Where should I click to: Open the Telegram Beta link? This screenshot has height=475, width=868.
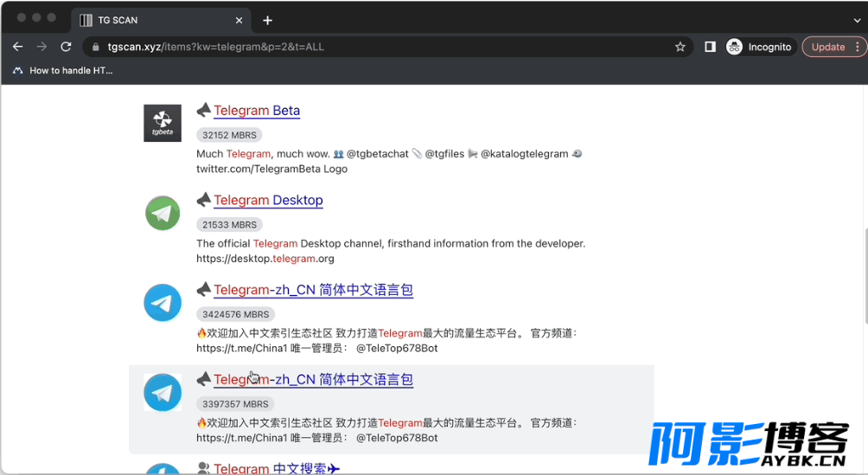(257, 111)
